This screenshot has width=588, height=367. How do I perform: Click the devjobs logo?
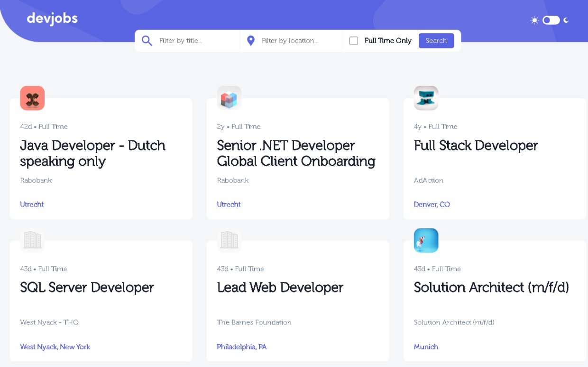point(52,18)
